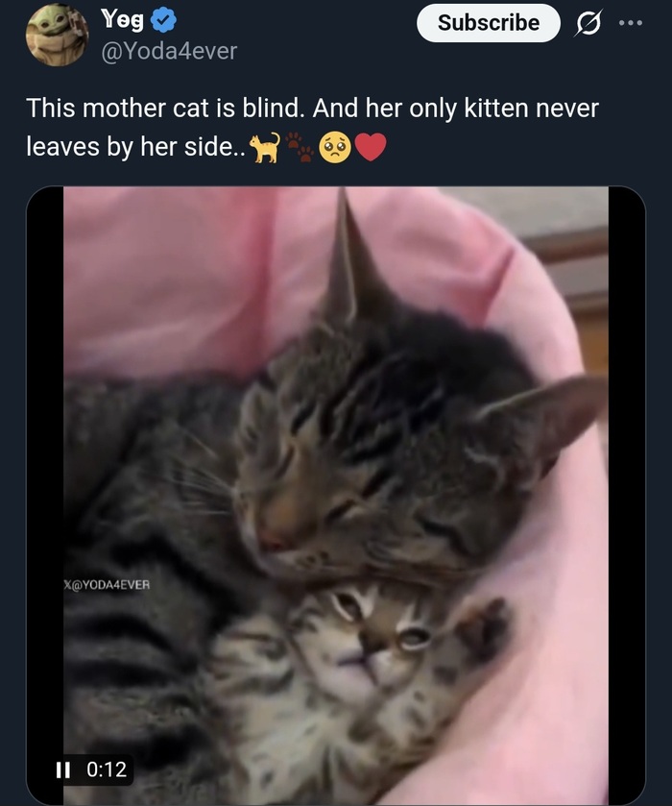The width and height of the screenshot is (672, 806).
Task: Click the red heart emoji
Action: [x=371, y=148]
